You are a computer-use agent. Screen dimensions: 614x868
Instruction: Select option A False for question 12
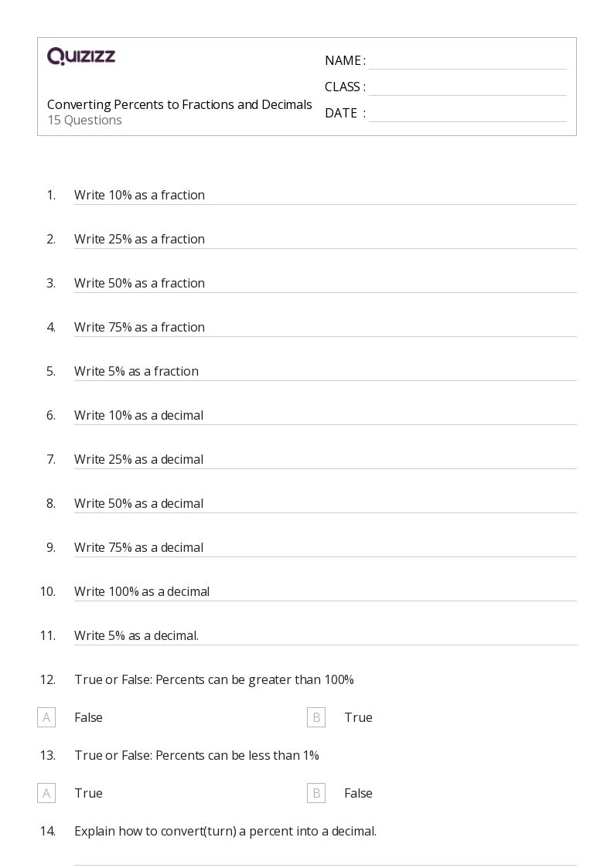(x=46, y=717)
